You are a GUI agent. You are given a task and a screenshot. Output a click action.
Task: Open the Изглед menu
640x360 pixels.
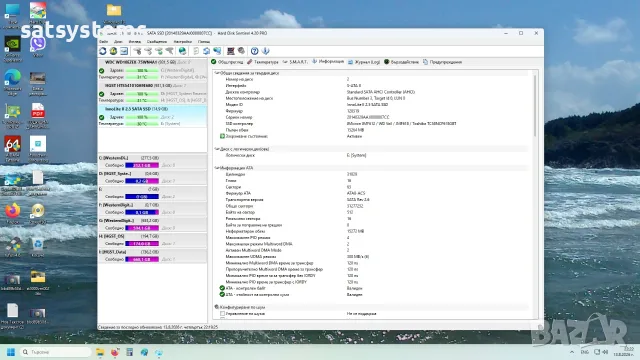pyautogui.click(x=135, y=42)
